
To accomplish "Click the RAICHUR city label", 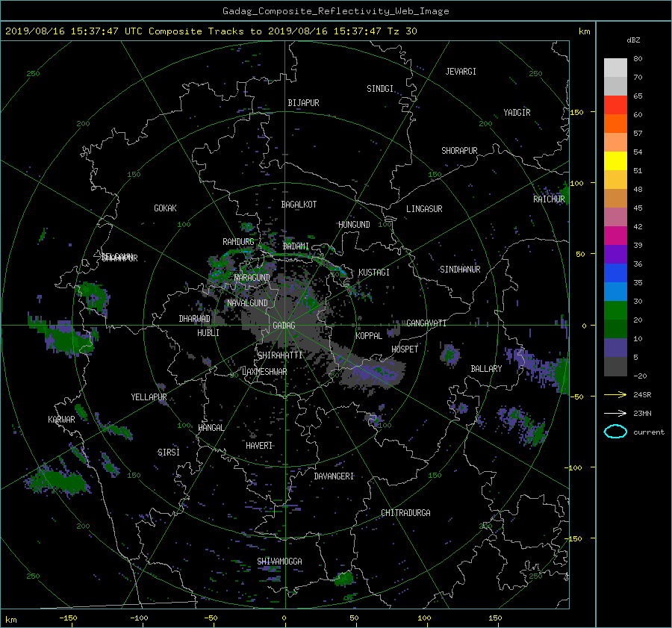I will pyautogui.click(x=549, y=199).
